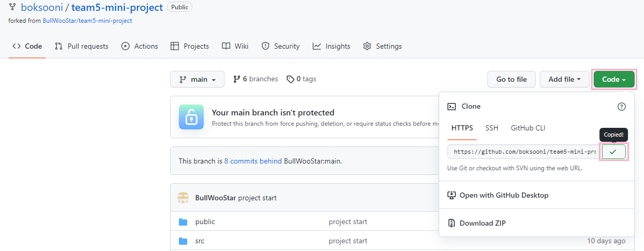Viewport: 644px width, 251px height.
Task: Go to the Projects tab
Action: click(190, 46)
